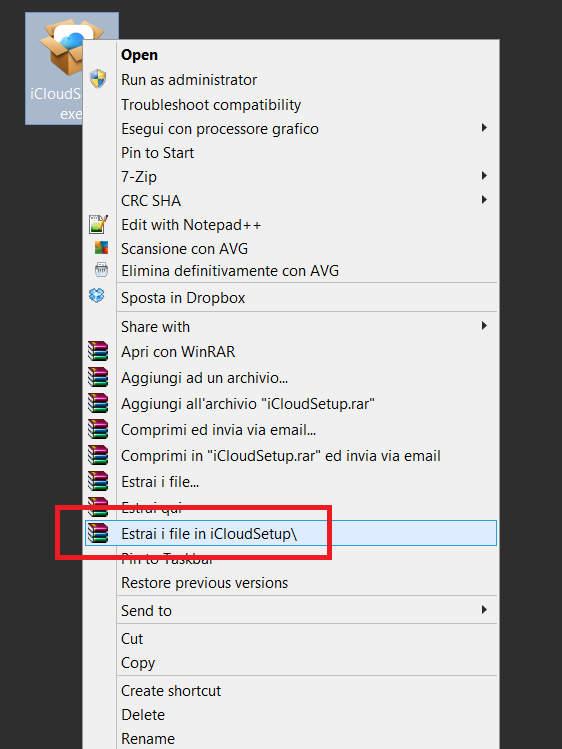This screenshot has height=749, width=562.
Task: Click the AVG scan colored icon
Action: [101, 247]
